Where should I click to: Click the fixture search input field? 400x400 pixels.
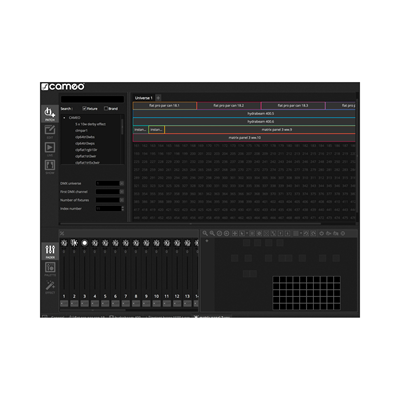point(92,99)
